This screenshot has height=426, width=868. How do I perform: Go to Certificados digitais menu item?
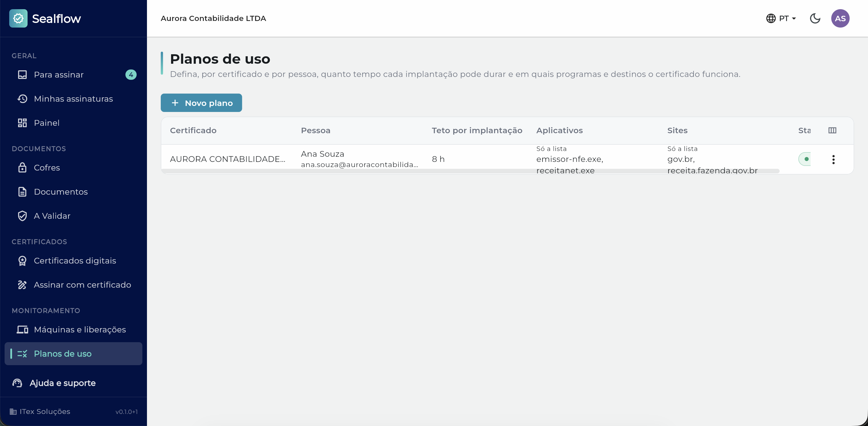(73, 261)
